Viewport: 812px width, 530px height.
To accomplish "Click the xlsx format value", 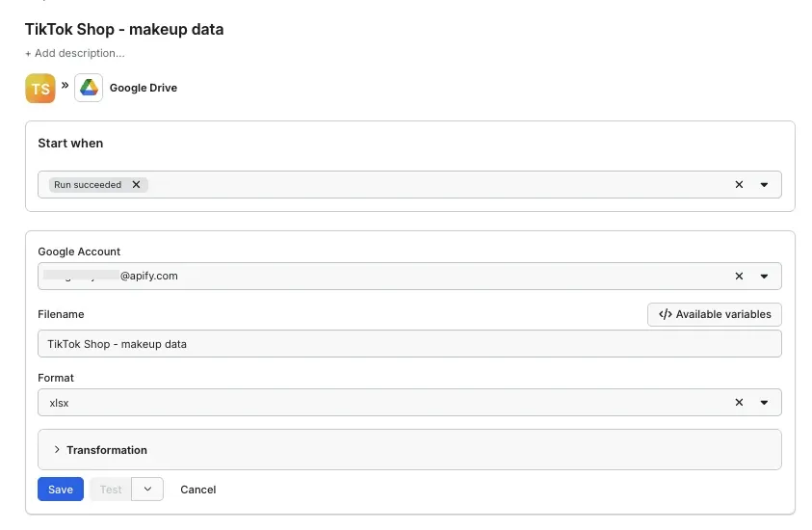I will [x=59, y=403].
